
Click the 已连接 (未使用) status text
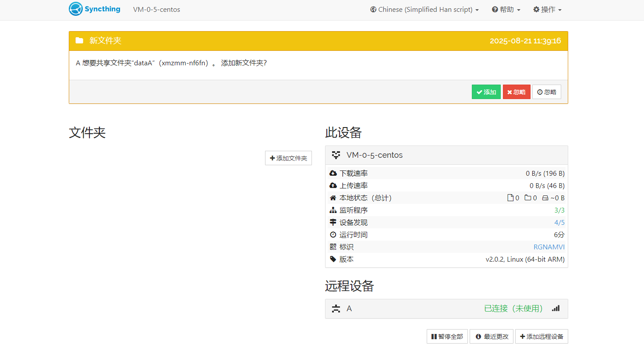coord(513,309)
